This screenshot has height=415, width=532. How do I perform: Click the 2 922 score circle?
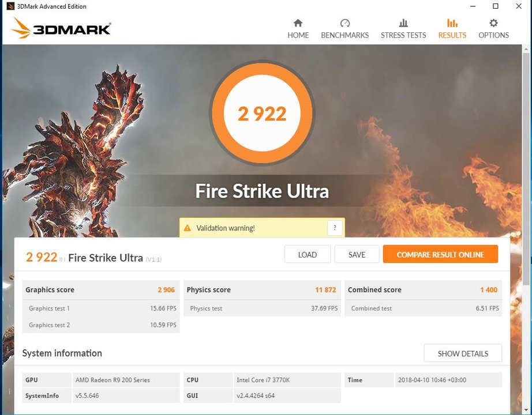click(262, 113)
